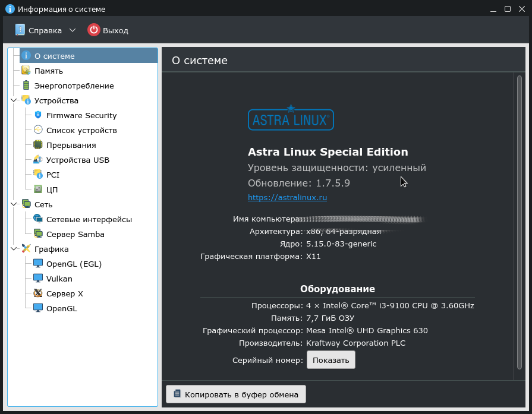Click the title bar info icon

(x=10, y=9)
